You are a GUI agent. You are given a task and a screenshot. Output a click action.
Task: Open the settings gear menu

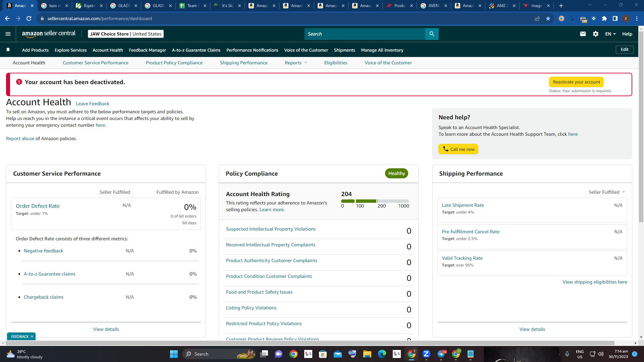[596, 34]
